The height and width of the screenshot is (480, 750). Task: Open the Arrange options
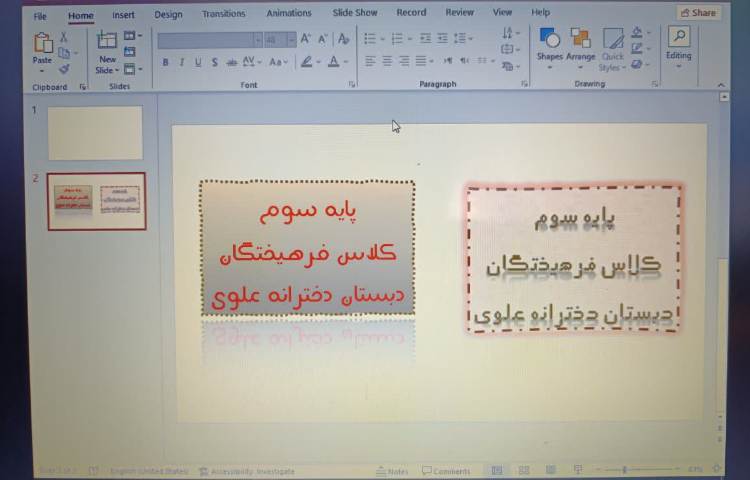[x=580, y=49]
